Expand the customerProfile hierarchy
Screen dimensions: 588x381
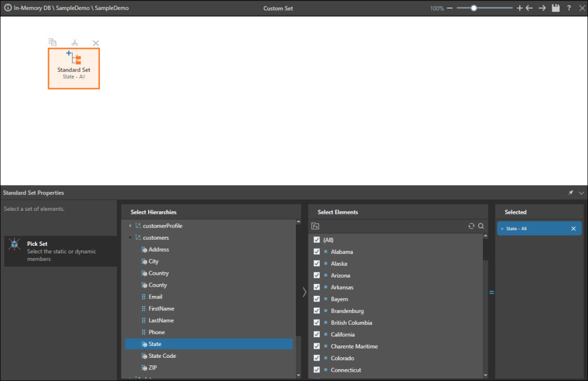coord(130,225)
